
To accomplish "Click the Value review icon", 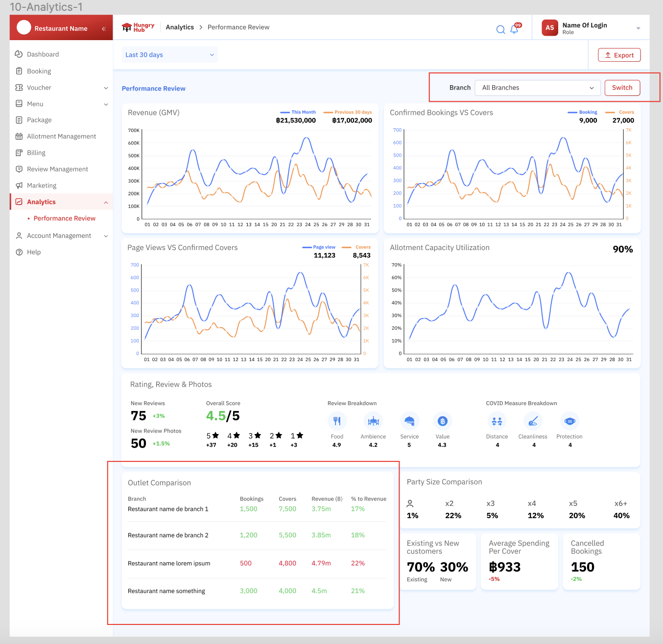I will pyautogui.click(x=442, y=421).
